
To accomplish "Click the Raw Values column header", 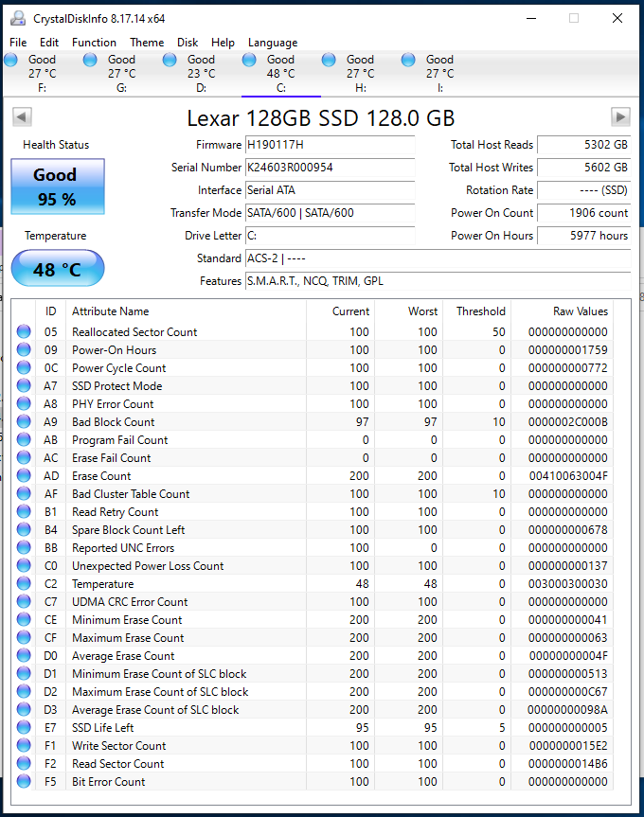I will [x=563, y=311].
